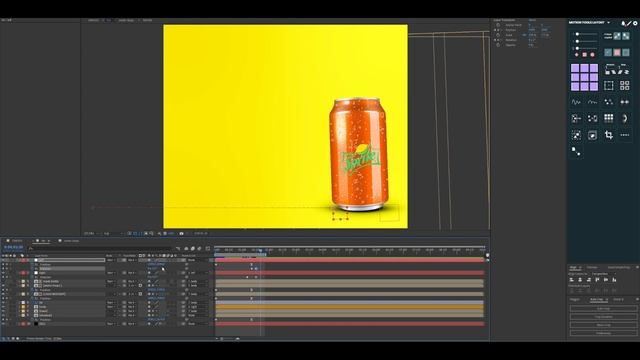Click the red label swatch of topmost layer
This screenshot has width=640, height=360.
(x=23, y=260)
